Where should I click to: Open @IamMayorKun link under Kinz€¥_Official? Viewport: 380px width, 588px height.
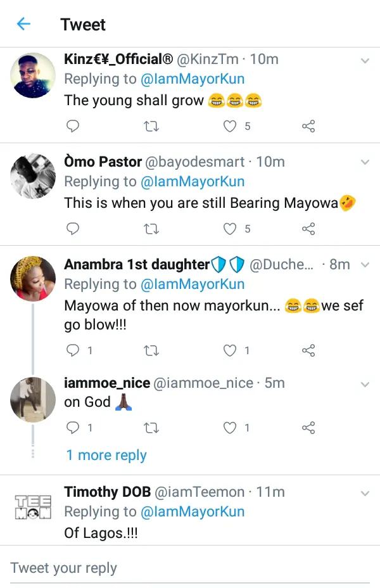193,79
